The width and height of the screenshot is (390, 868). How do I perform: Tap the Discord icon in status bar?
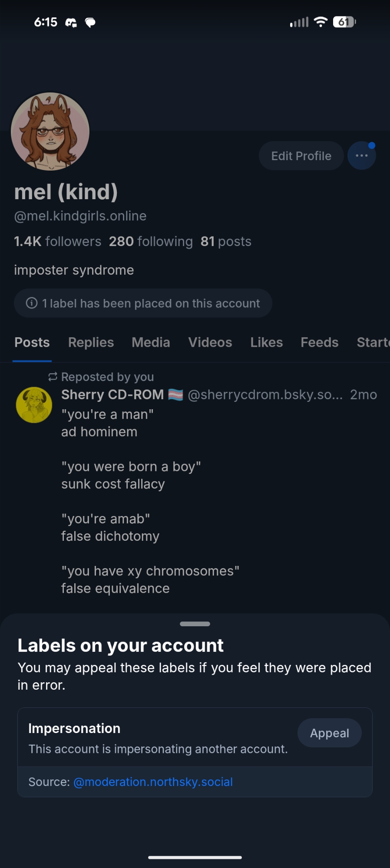pos(71,23)
